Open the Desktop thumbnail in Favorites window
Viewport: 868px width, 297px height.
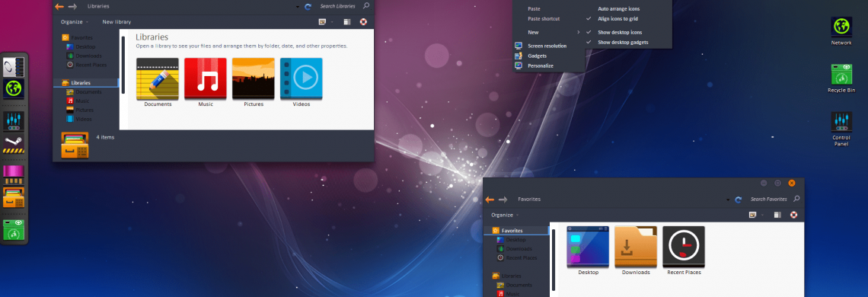(x=588, y=246)
